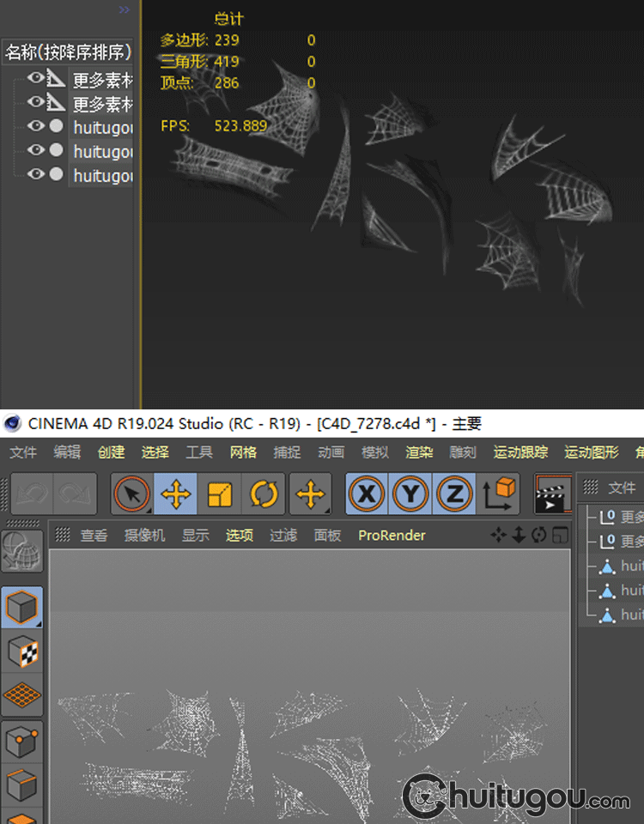Click the 名称(按降序排序) column header
The image size is (644, 824).
[x=68, y=51]
